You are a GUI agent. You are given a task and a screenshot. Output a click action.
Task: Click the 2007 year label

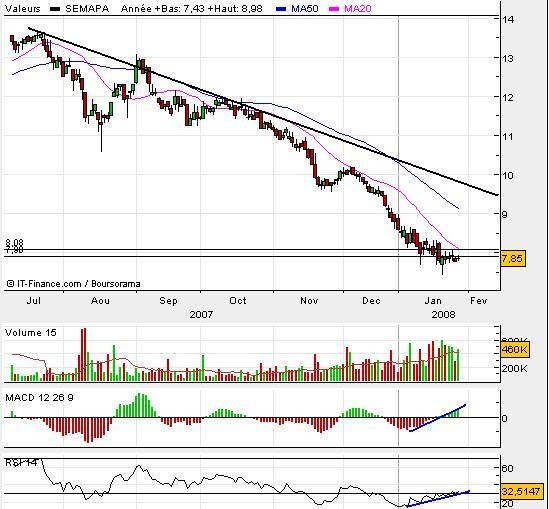click(x=201, y=314)
